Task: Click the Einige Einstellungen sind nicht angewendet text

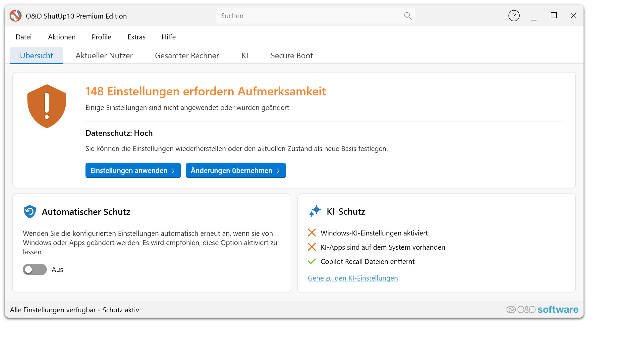Action: click(188, 108)
